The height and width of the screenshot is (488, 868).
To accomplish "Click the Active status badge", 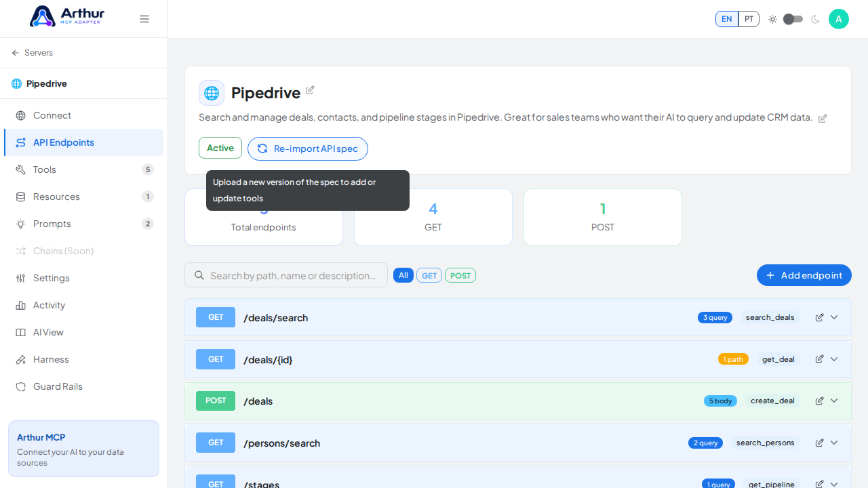I will [x=220, y=148].
